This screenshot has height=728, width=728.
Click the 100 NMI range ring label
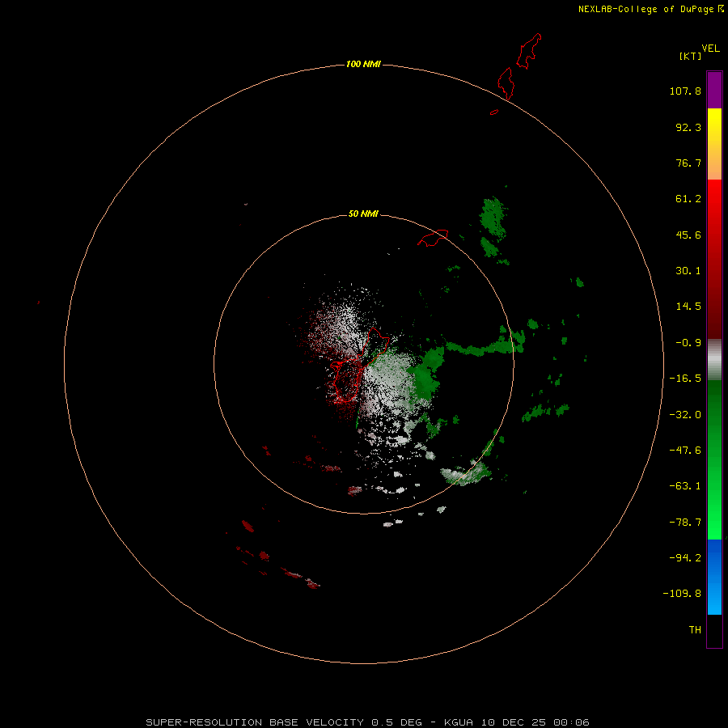tap(363, 64)
